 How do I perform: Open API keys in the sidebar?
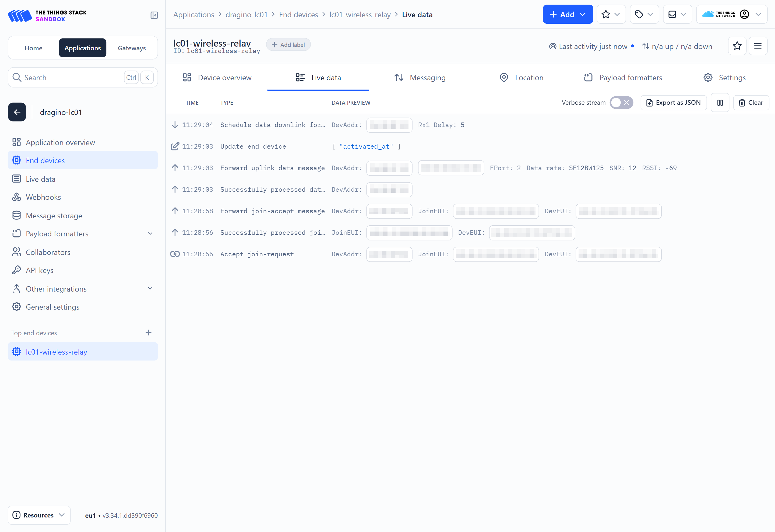pos(39,270)
